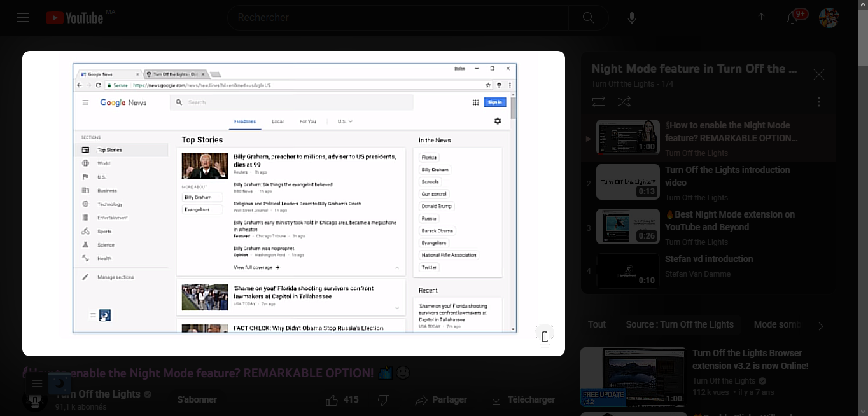This screenshot has width=868, height=416.
Task: Go to the YouTube home logo
Action: (x=75, y=18)
